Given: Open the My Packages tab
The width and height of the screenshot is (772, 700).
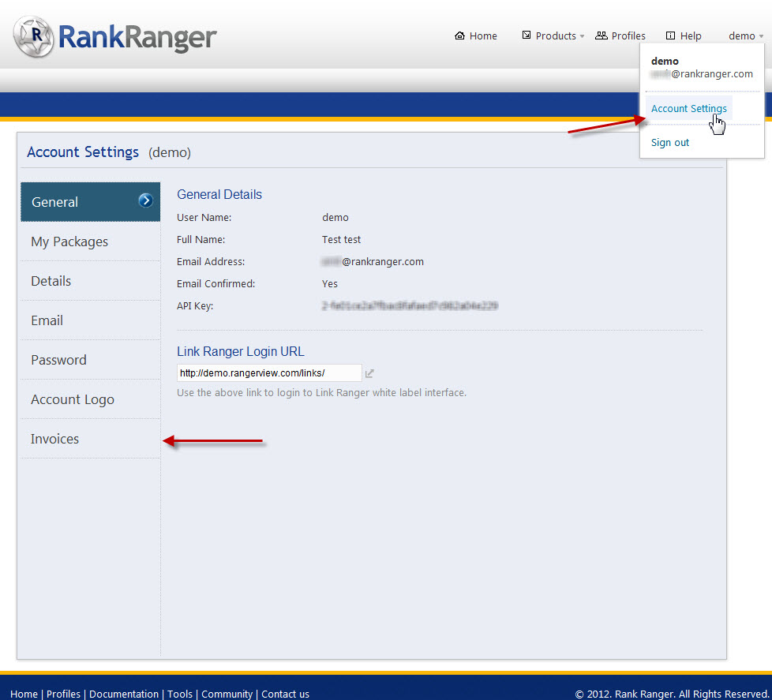Looking at the screenshot, I should pos(69,241).
